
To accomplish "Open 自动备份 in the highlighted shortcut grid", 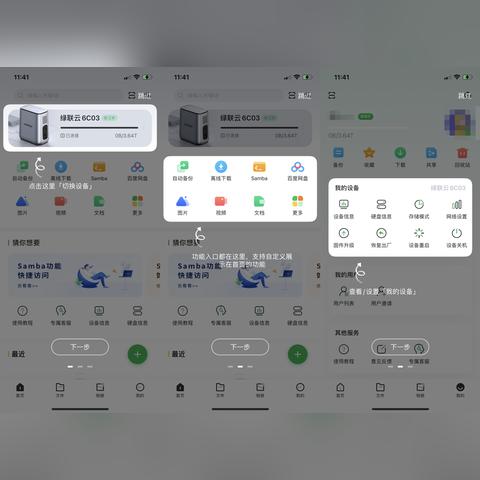I will pyautogui.click(x=183, y=171).
